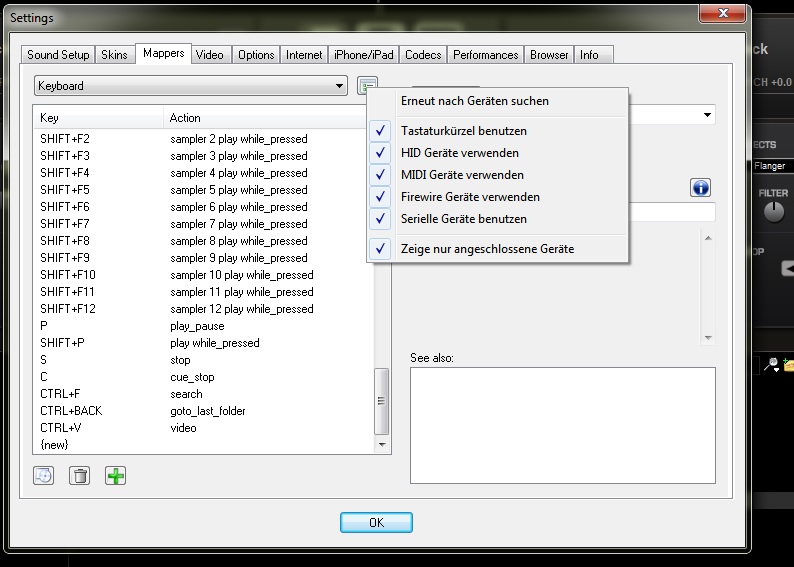Disable 'Zeige nur angeschlossene Geräte'
The image size is (794, 567).
click(x=487, y=249)
